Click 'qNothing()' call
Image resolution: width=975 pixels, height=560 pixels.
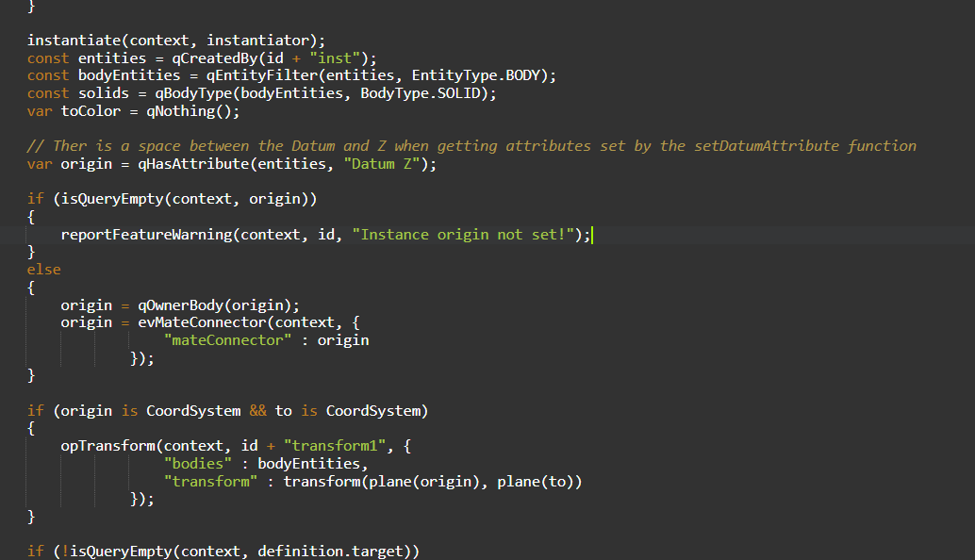point(189,112)
